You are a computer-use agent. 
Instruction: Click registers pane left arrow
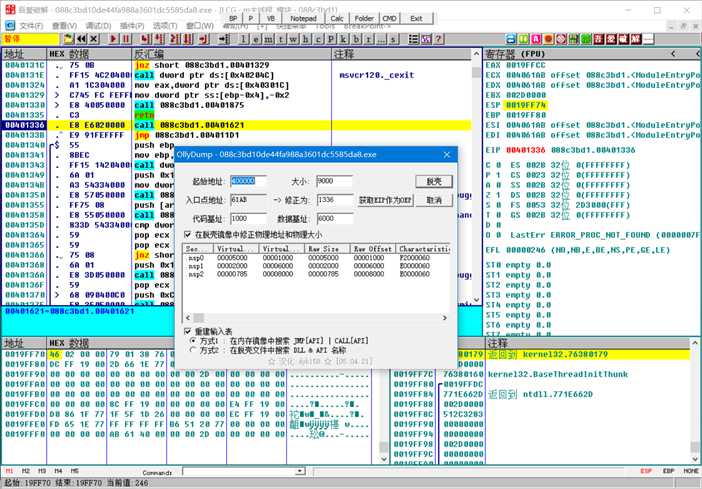pyautogui.click(x=673, y=54)
